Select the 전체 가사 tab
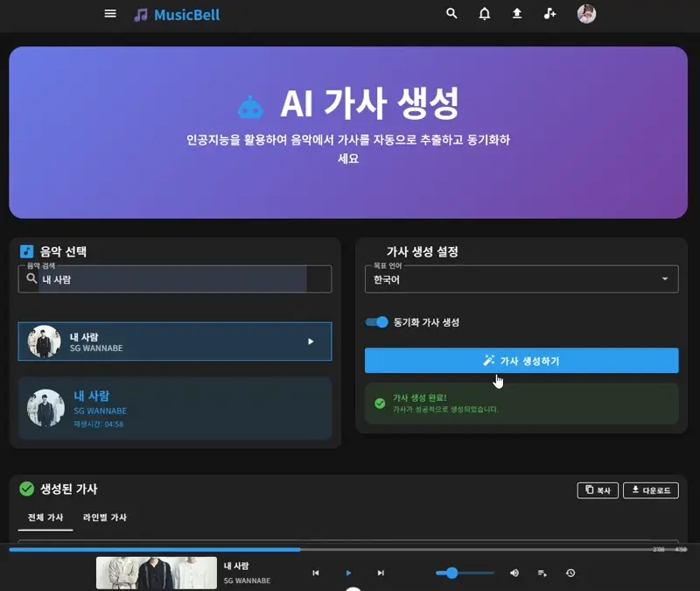 tap(45, 517)
